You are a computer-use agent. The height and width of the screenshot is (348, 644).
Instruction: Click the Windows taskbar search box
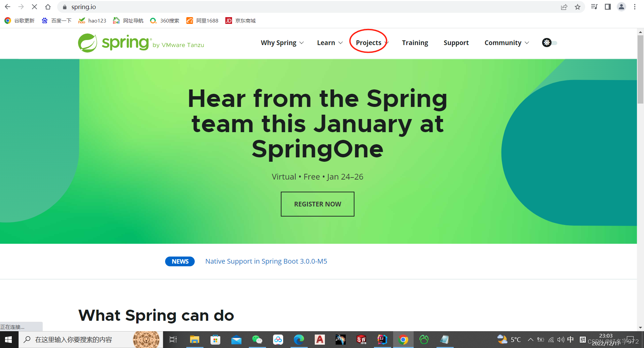point(91,340)
